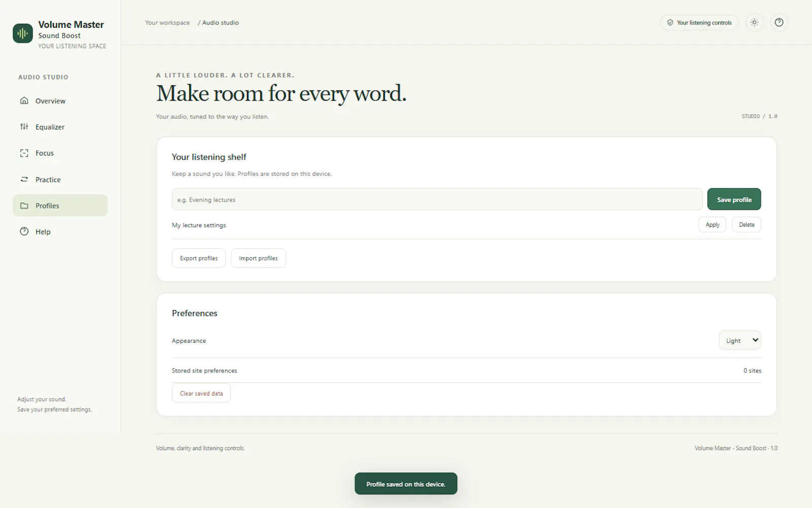Delete the My lecture settings profile
This screenshot has width=812, height=508.
pos(747,225)
